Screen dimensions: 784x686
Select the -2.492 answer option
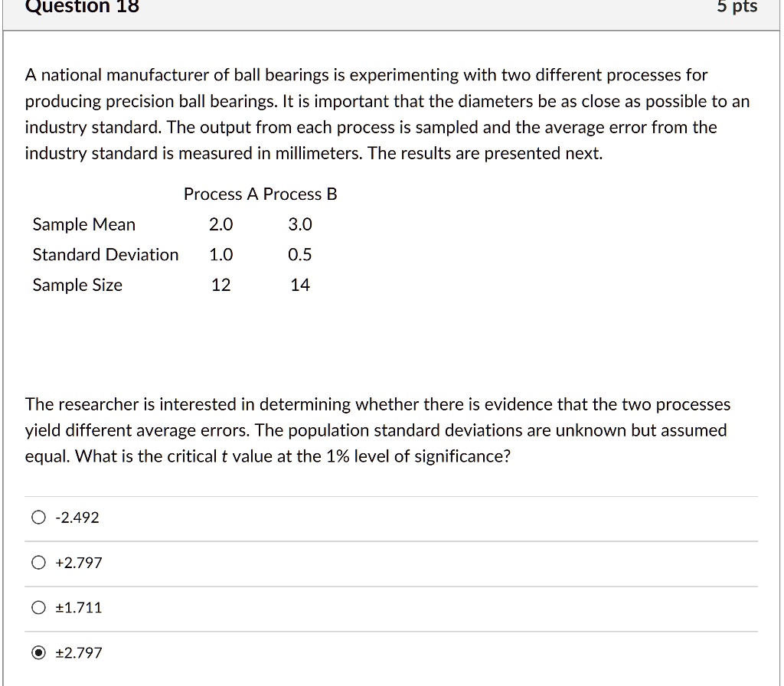(38, 517)
